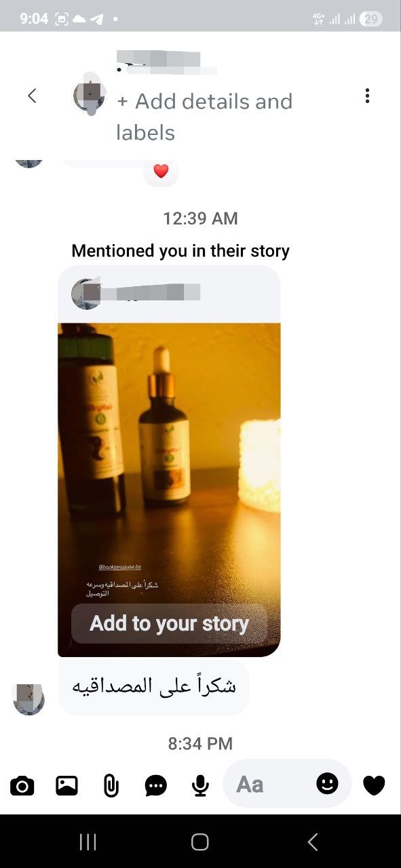Image resolution: width=401 pixels, height=868 pixels.
Task: Tap sender avatar beside the Arabic message
Action: [x=29, y=699]
